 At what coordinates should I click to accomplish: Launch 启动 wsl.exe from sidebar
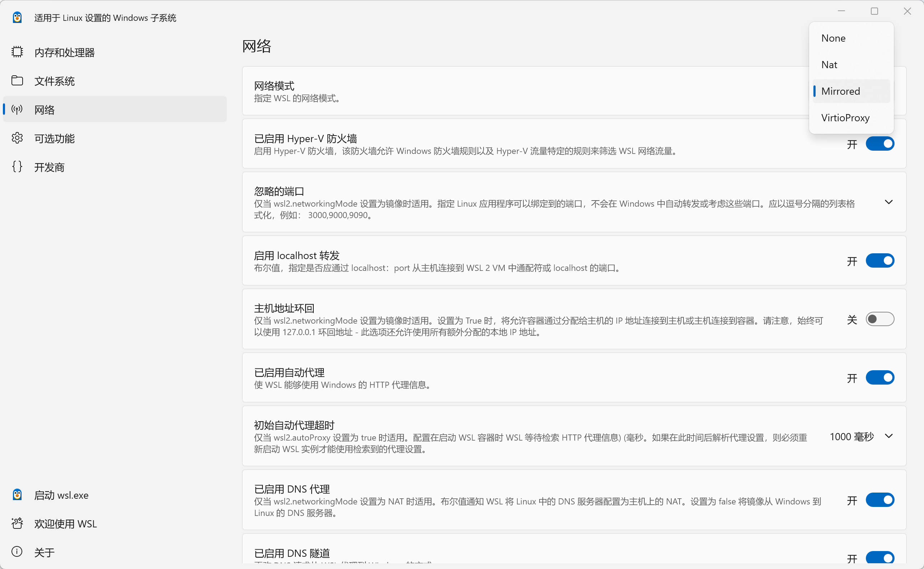(x=115, y=494)
